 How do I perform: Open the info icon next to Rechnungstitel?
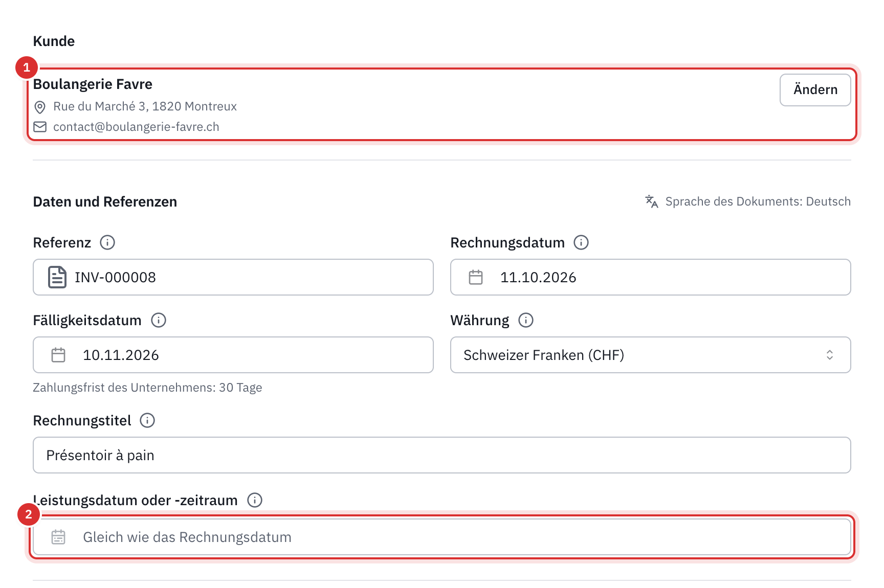(x=147, y=420)
